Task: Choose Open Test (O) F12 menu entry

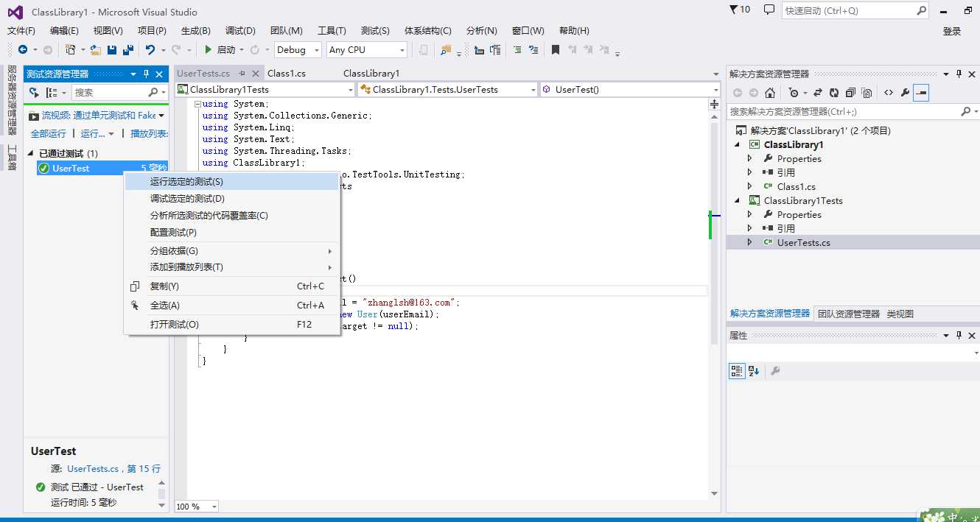Action: [231, 324]
